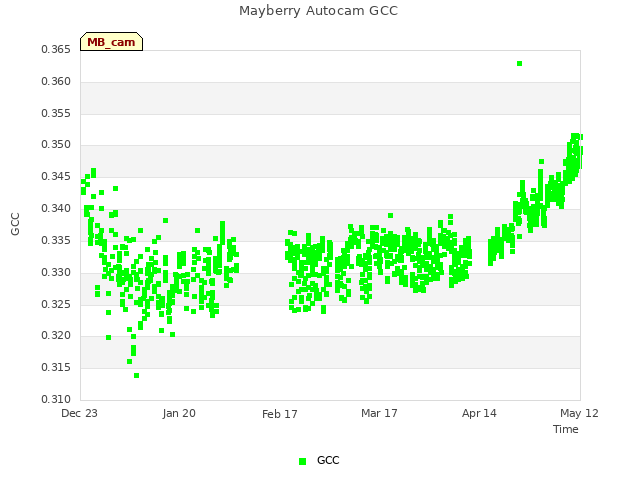The width and height of the screenshot is (640, 480).
Task: Click the green GCC legend swatch
Action: 302,461
